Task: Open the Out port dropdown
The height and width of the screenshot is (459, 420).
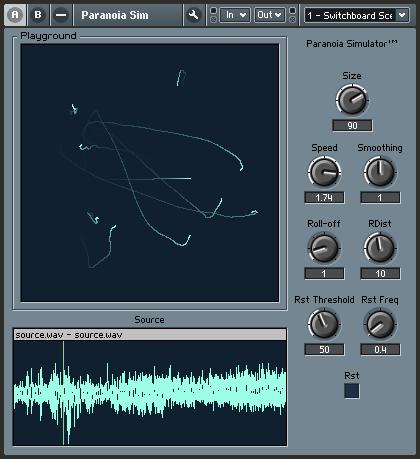Action: pyautogui.click(x=269, y=15)
